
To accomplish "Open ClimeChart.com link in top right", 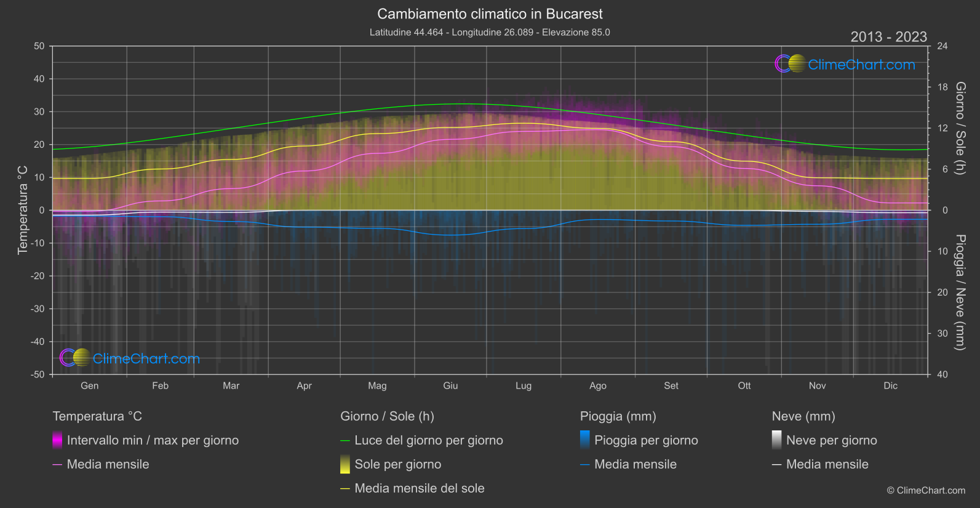I will click(861, 65).
